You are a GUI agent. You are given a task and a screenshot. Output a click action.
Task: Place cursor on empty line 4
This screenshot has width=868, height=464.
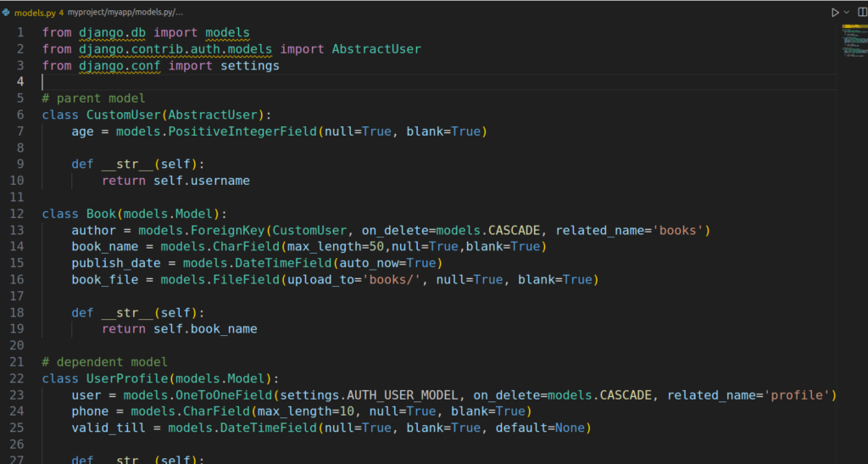pos(254,81)
